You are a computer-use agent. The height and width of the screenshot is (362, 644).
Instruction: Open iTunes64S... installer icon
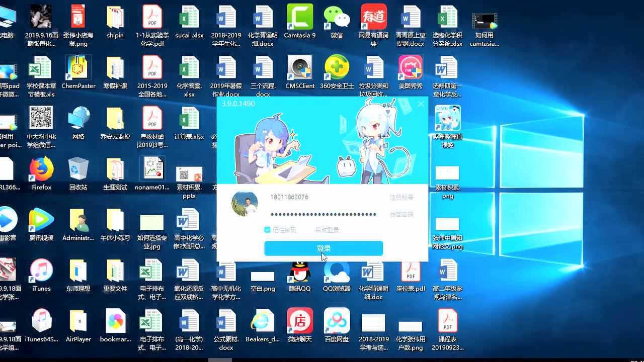[x=41, y=326]
